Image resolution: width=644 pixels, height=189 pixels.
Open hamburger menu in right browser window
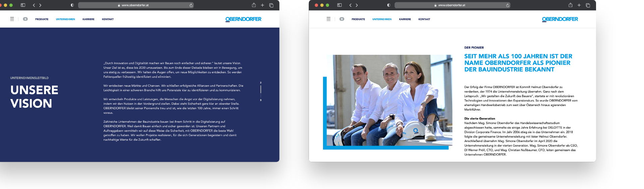click(x=328, y=19)
